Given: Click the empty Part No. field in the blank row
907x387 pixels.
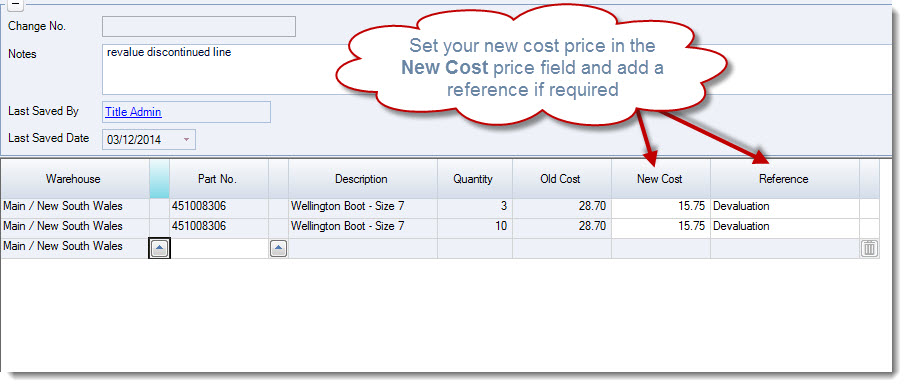Looking at the screenshot, I should coord(219,249).
